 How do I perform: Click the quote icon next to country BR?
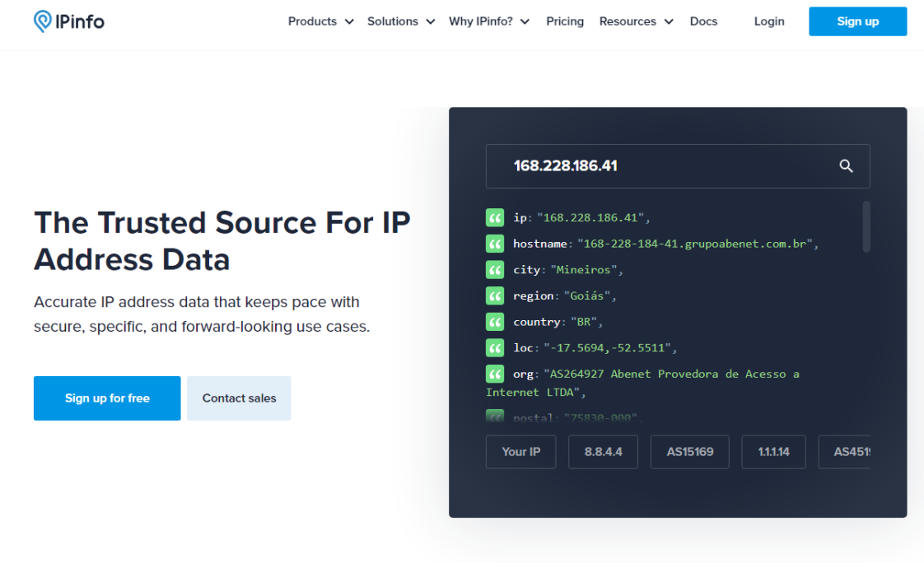(x=494, y=321)
